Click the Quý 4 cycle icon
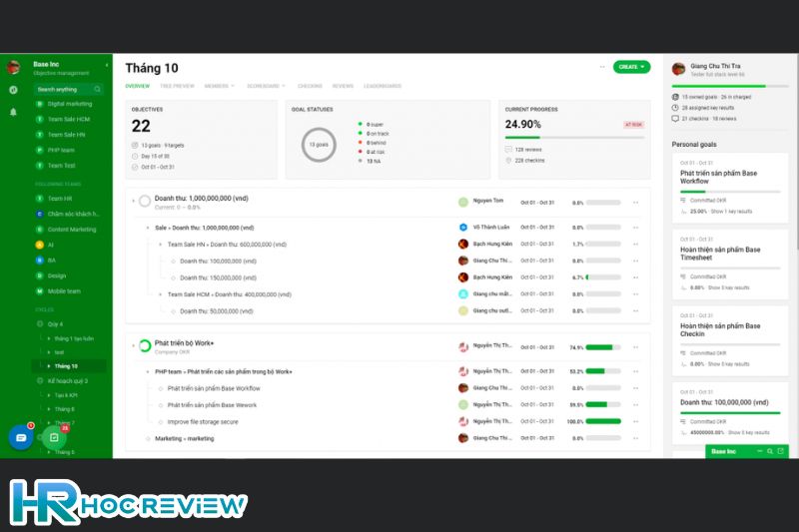Screen dimensions: 799x532 (x=40, y=323)
